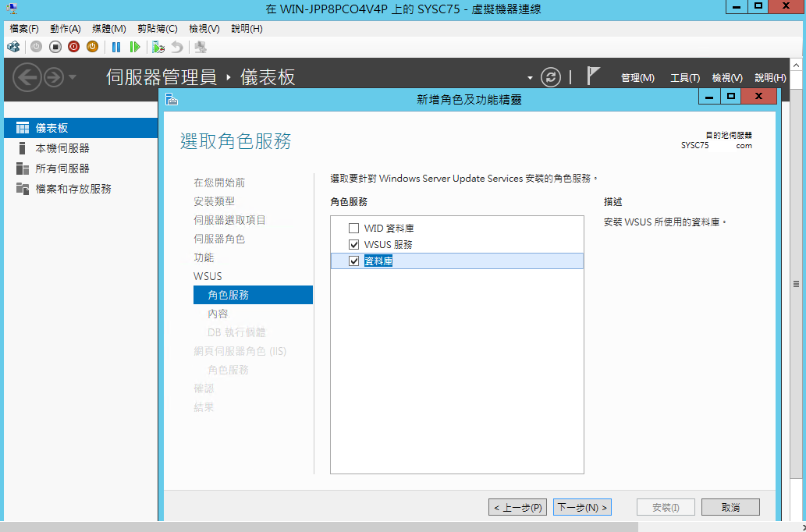Click the 本機伺服器 sidebar icon
806x532 pixels.
[x=22, y=148]
